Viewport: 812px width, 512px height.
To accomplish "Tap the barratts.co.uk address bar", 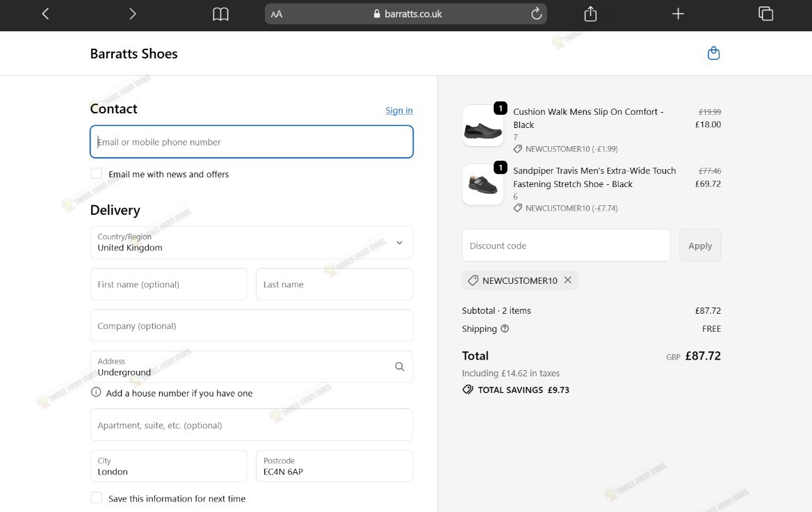I will click(x=406, y=14).
